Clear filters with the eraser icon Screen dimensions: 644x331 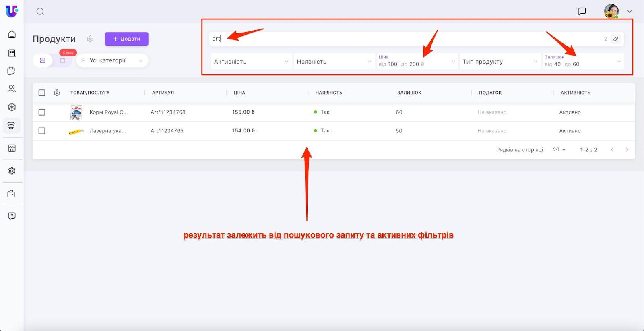(615, 39)
